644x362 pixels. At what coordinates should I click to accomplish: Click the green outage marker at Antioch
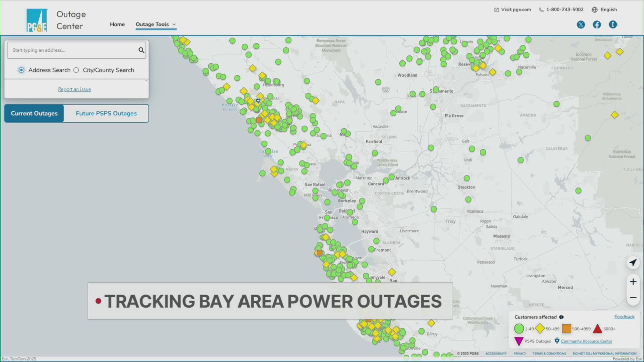coord(392,177)
